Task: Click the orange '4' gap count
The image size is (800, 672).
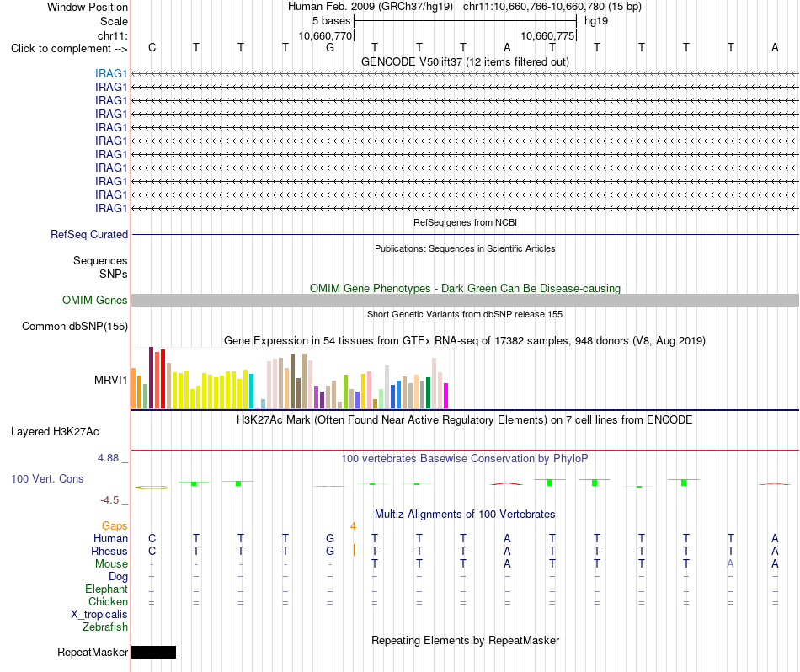Action: tap(353, 526)
